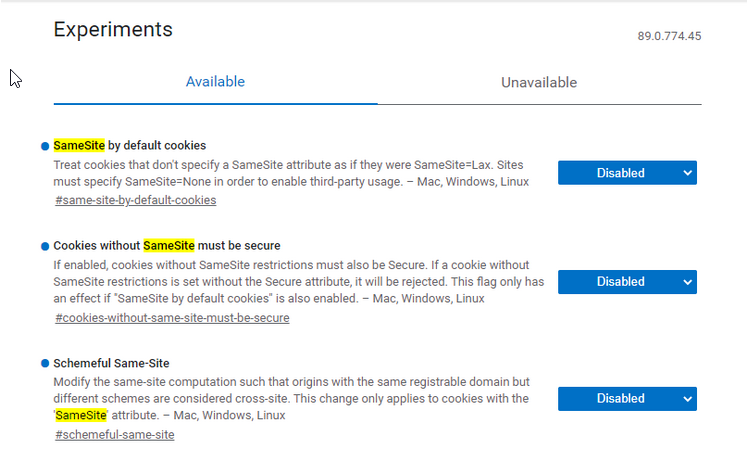
Task: Click blue dot beside SameSite by default cookies
Action: pos(45,146)
